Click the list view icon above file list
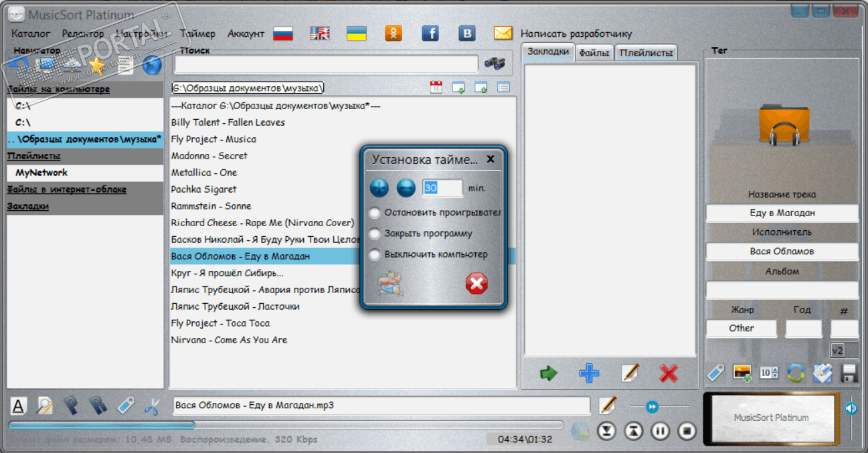Viewport: 868px width, 453px height. coord(503,87)
